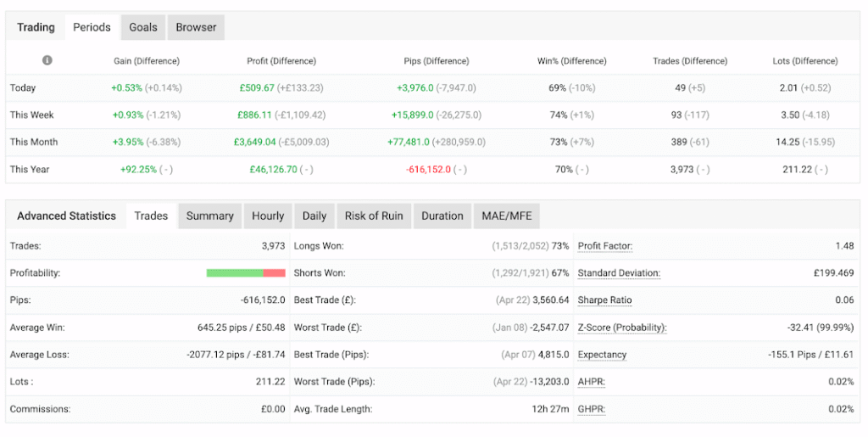Screen dimensions: 868x437
Task: Click the Profit Factor label link
Action: (605, 246)
